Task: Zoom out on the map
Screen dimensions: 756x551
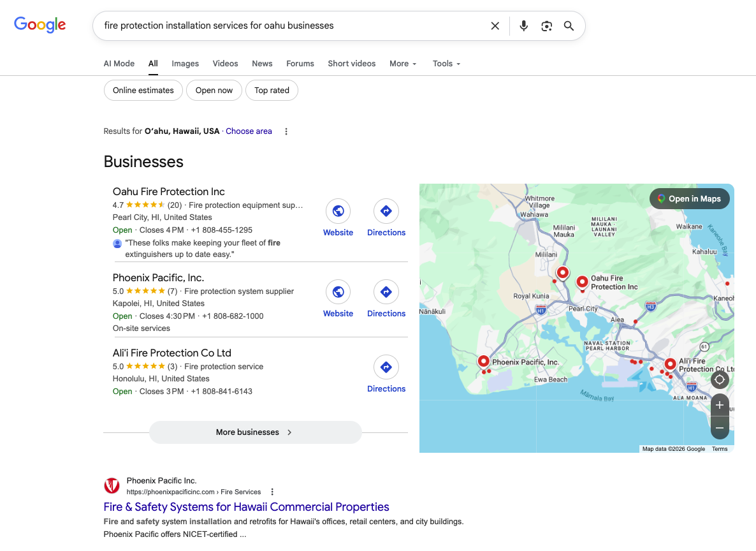Action: (720, 428)
